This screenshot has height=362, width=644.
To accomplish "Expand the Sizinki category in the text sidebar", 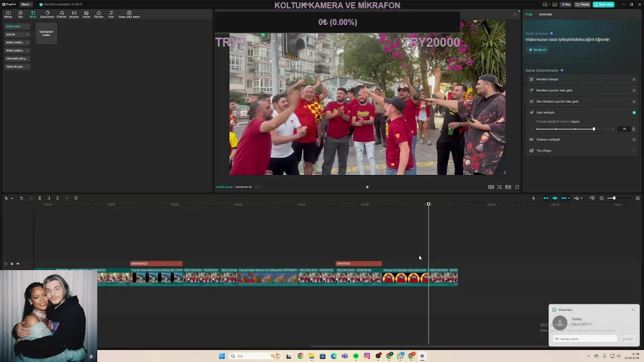I will (x=17, y=34).
